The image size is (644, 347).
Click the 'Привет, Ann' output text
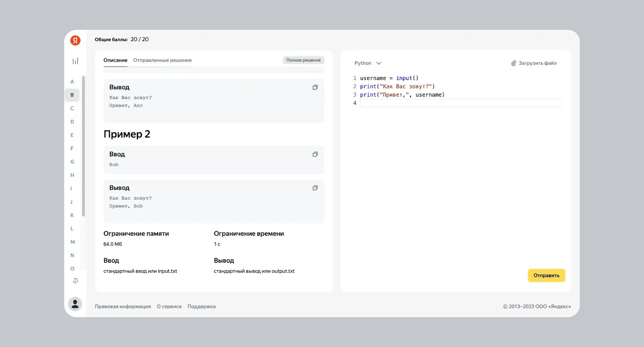126,106
